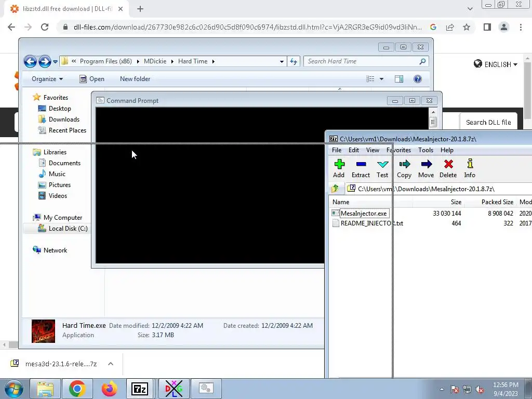Select README_INJECTOR.txt in the archive list
Image resolution: width=532 pixels, height=399 pixels.
pyautogui.click(x=372, y=223)
